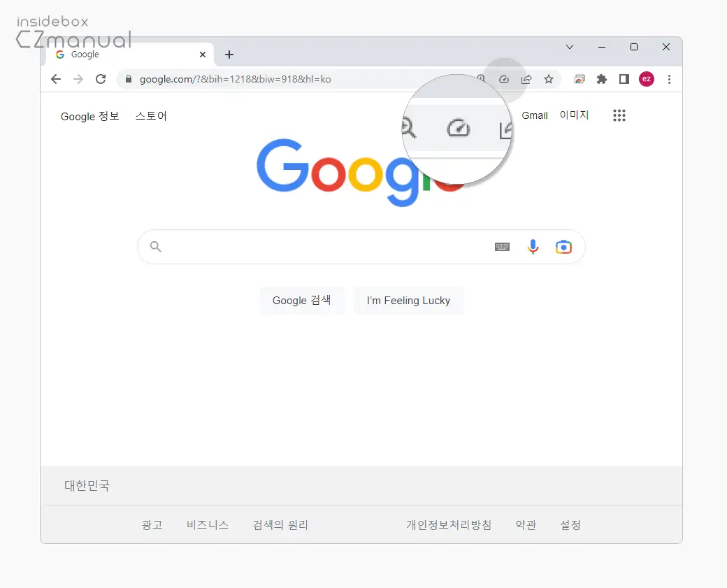Open the on-screen keyboard input tool

tap(502, 247)
